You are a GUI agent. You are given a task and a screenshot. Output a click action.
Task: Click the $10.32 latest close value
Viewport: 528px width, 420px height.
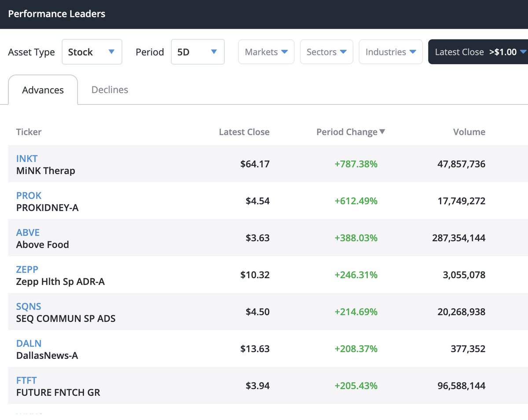point(255,275)
